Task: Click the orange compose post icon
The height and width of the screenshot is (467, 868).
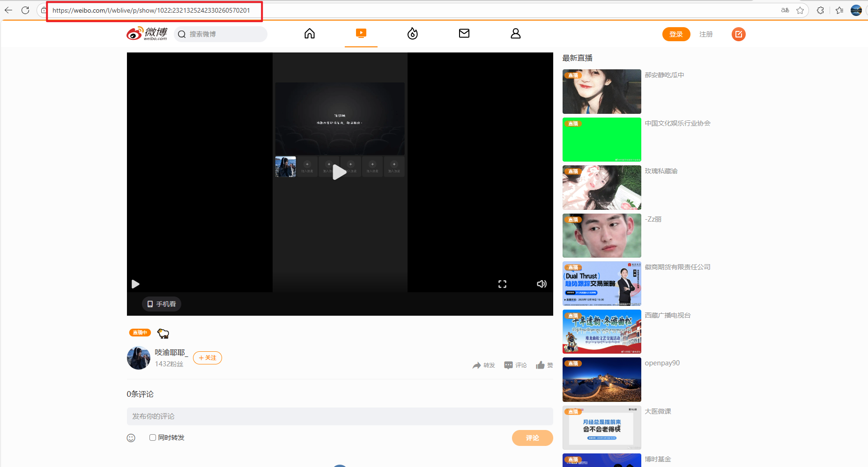Action: click(738, 34)
